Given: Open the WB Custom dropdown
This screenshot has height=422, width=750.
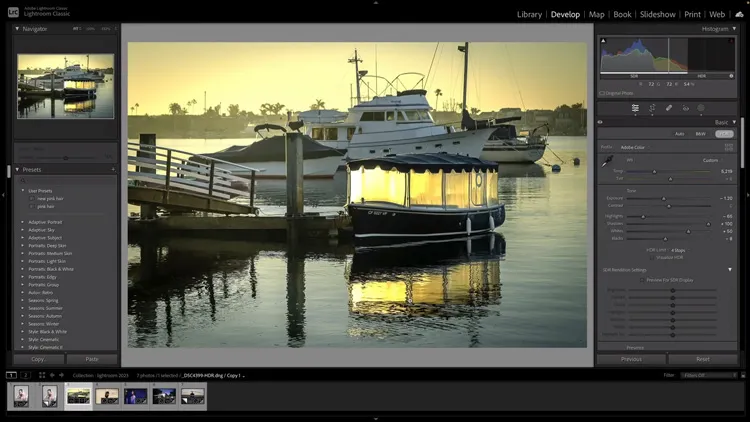Looking at the screenshot, I should pyautogui.click(x=712, y=160).
